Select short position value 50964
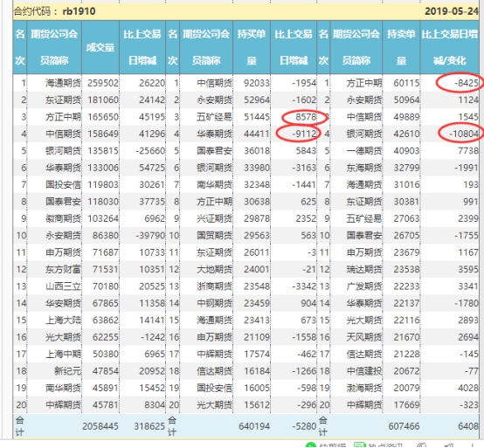Viewport: 484px width, 448px height. coord(406,100)
